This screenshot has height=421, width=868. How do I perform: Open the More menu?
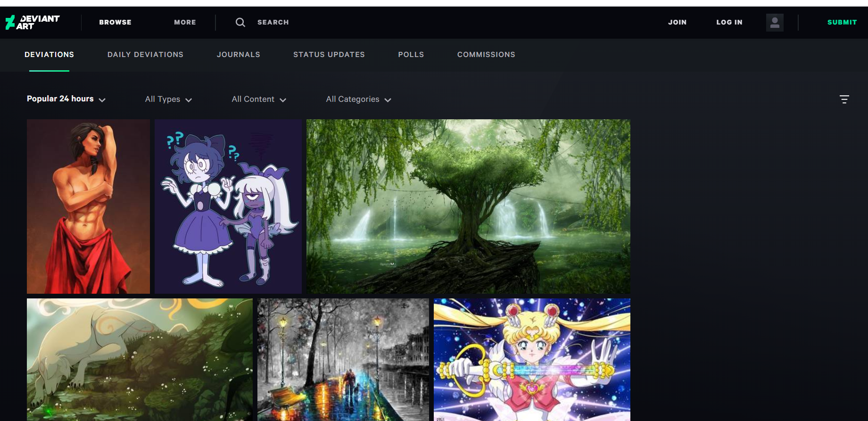click(185, 22)
